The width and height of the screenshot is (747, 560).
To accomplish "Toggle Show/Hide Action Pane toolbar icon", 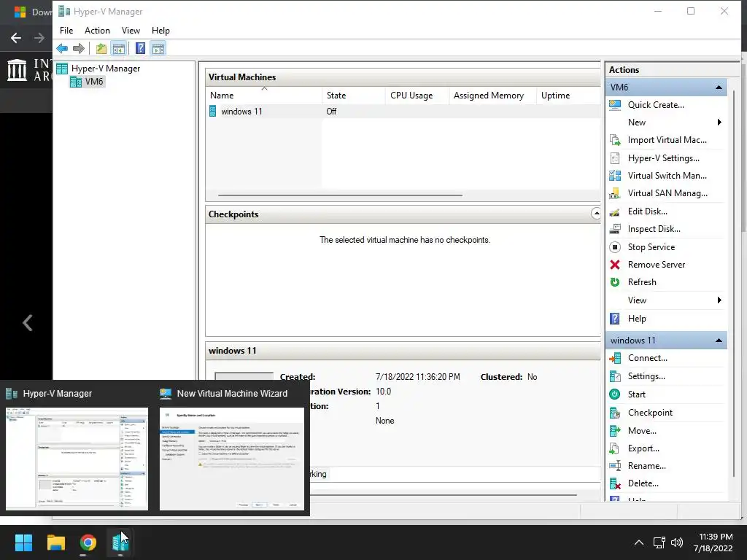I will (x=158, y=48).
